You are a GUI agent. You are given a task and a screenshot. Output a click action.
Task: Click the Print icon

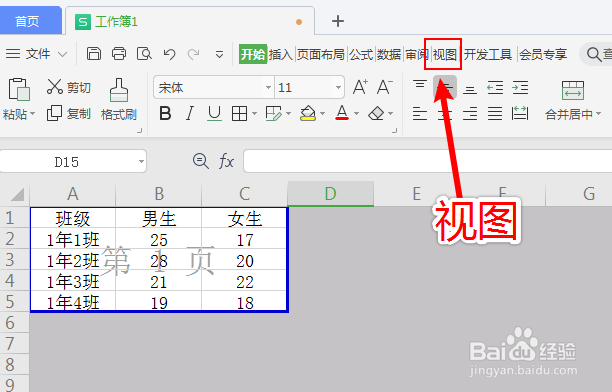pyautogui.click(x=119, y=53)
